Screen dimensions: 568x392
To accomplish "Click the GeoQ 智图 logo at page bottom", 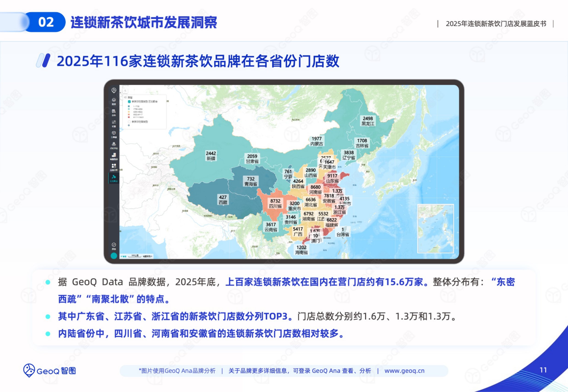I will 49,370.
